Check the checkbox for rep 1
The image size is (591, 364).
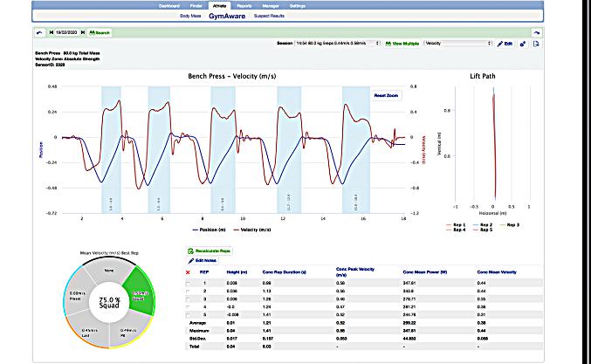[189, 281]
